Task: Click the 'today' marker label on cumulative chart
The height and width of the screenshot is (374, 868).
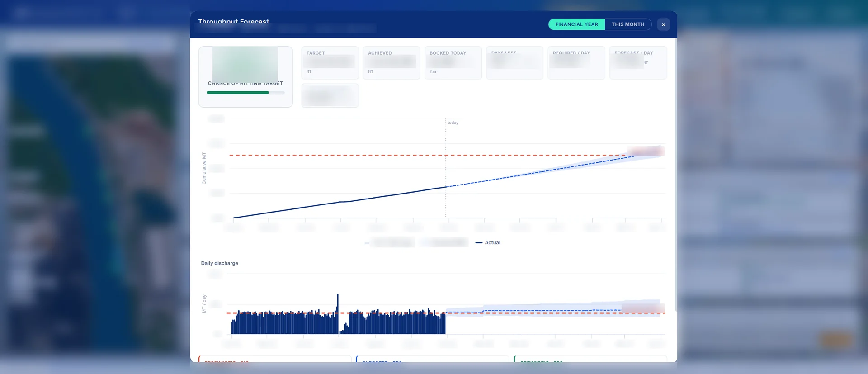Action: point(453,123)
